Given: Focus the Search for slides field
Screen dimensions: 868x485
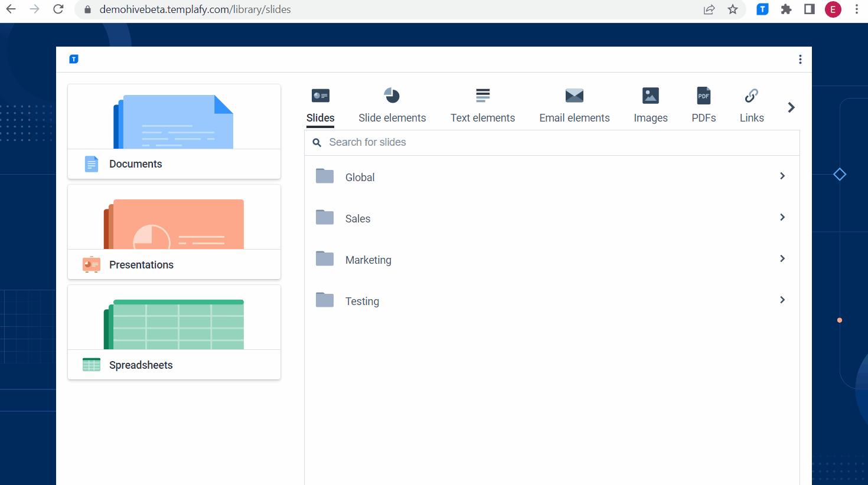Looking at the screenshot, I should click(x=552, y=142).
